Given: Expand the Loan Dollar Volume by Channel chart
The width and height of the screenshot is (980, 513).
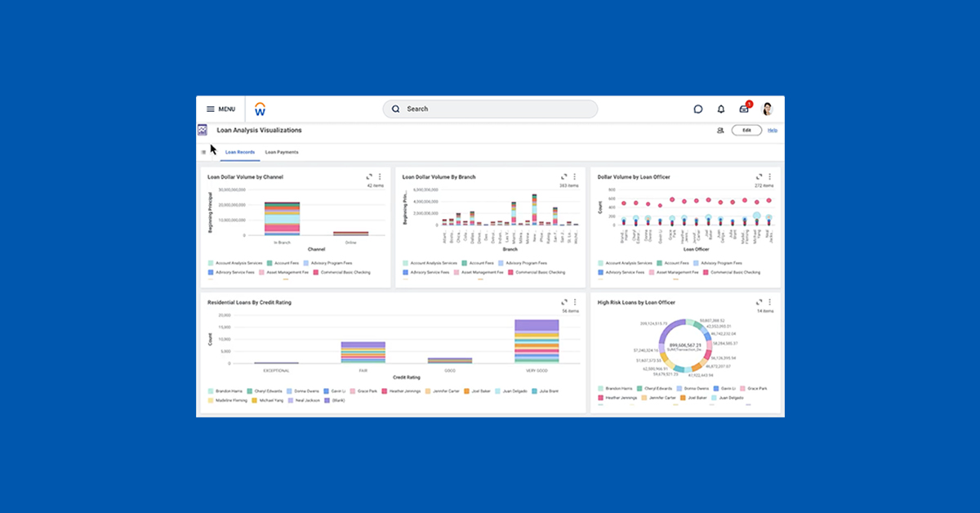Looking at the screenshot, I should coord(369,176).
